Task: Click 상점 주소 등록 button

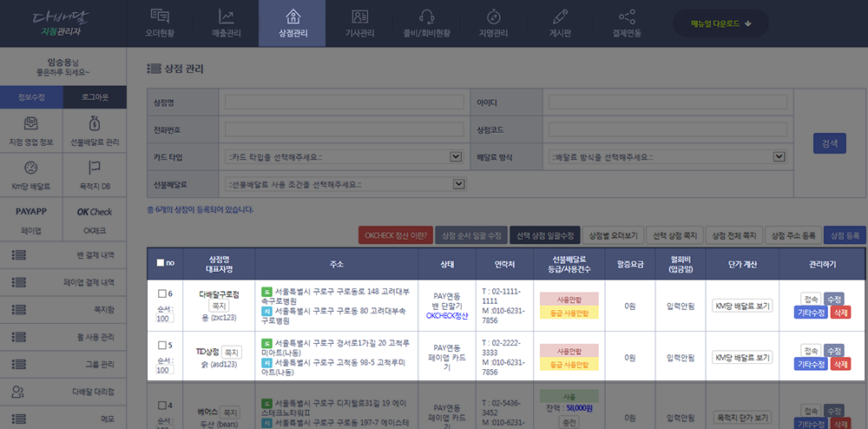Action: pos(794,235)
